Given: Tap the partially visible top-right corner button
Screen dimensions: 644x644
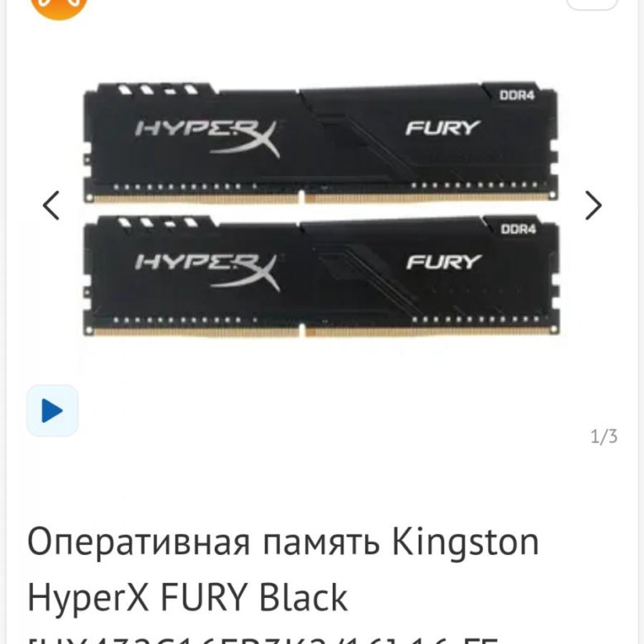Looking at the screenshot, I should (x=591, y=4).
